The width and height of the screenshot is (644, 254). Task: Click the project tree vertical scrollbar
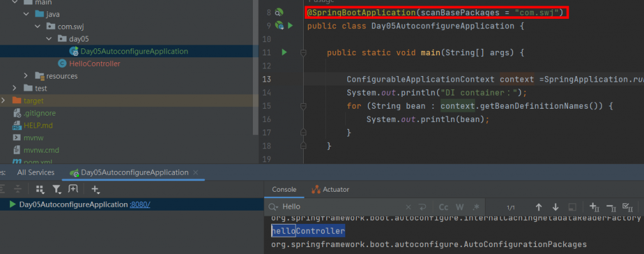[x=255, y=68]
